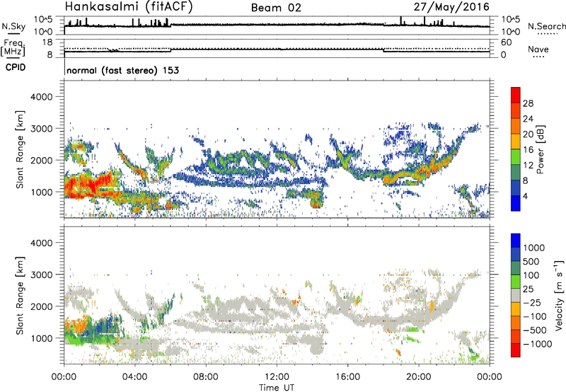Image resolution: width=566 pixels, height=392 pixels.
Task: Click the Hankasalmi (fitACF) title text
Action: point(129,6)
